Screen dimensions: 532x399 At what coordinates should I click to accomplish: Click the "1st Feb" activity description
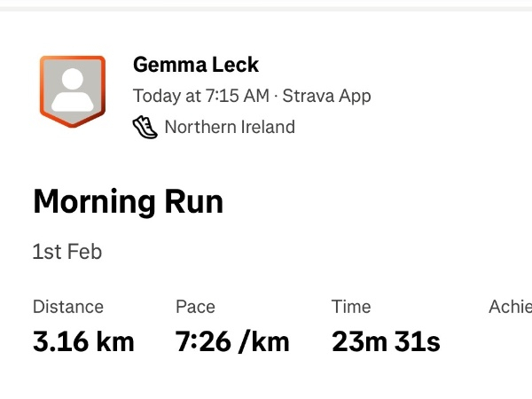tap(67, 252)
